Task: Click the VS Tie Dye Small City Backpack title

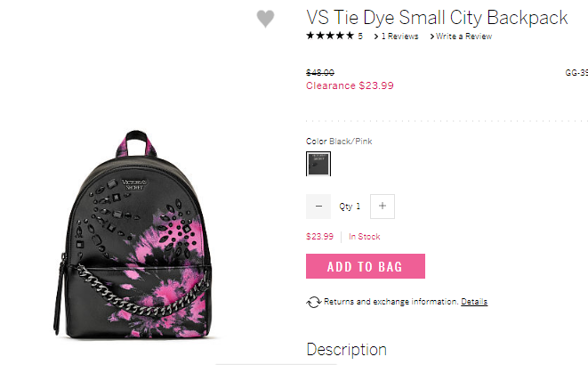Action: (x=438, y=18)
